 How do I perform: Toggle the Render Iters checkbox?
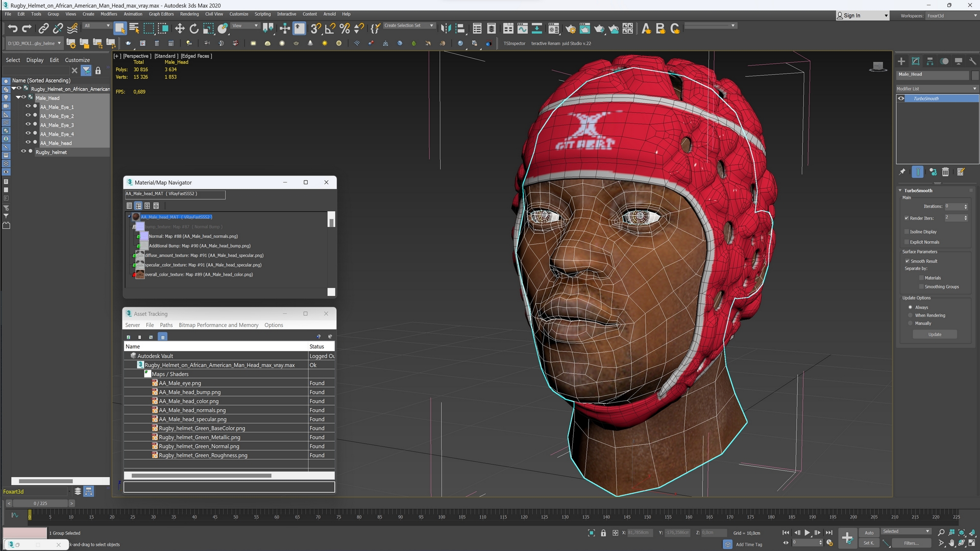click(x=906, y=218)
